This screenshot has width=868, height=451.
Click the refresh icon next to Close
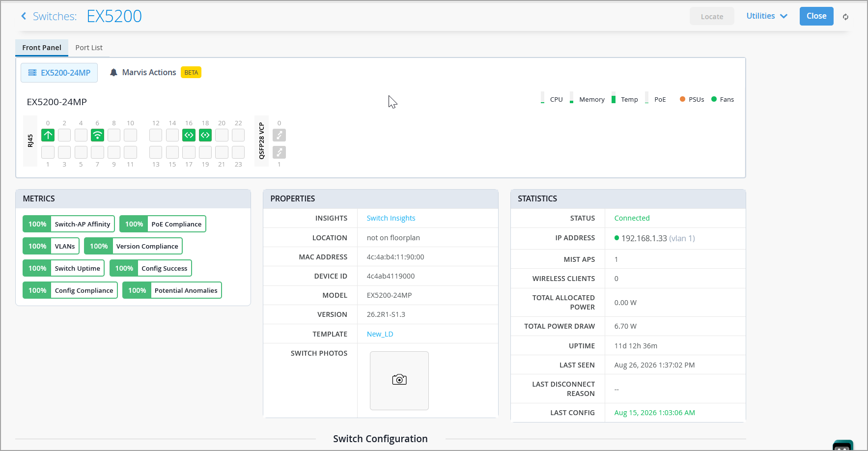[x=845, y=17]
